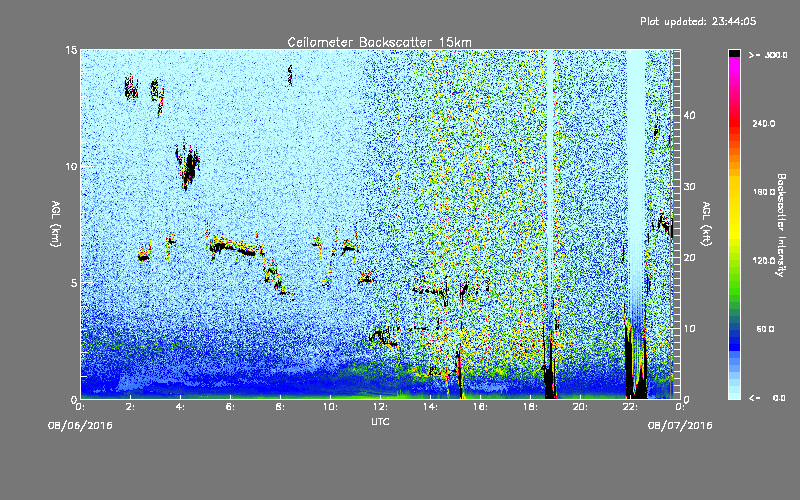Viewport: 800px width, 500px height.
Task: Click the '18:' hour tick on the UTC axis
Action: (x=531, y=407)
